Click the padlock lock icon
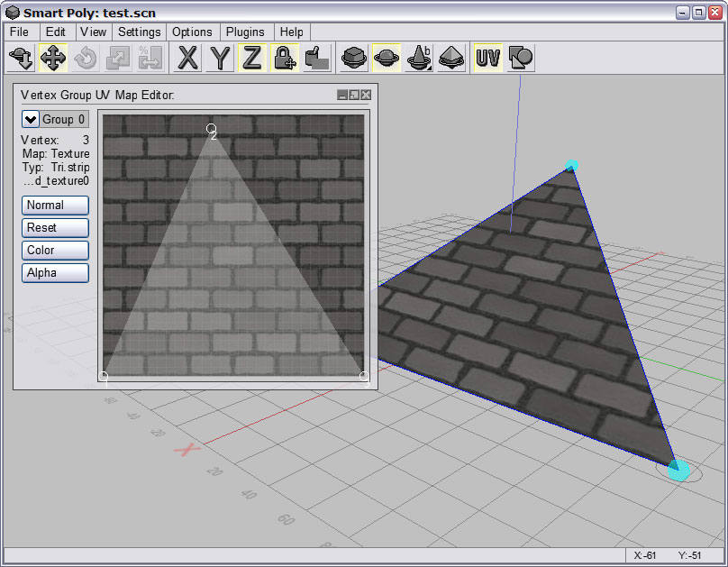The width and height of the screenshot is (728, 567). pyautogui.click(x=284, y=59)
